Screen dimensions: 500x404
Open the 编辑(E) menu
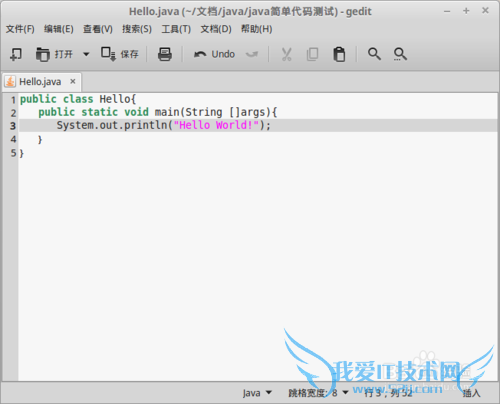coord(59,29)
